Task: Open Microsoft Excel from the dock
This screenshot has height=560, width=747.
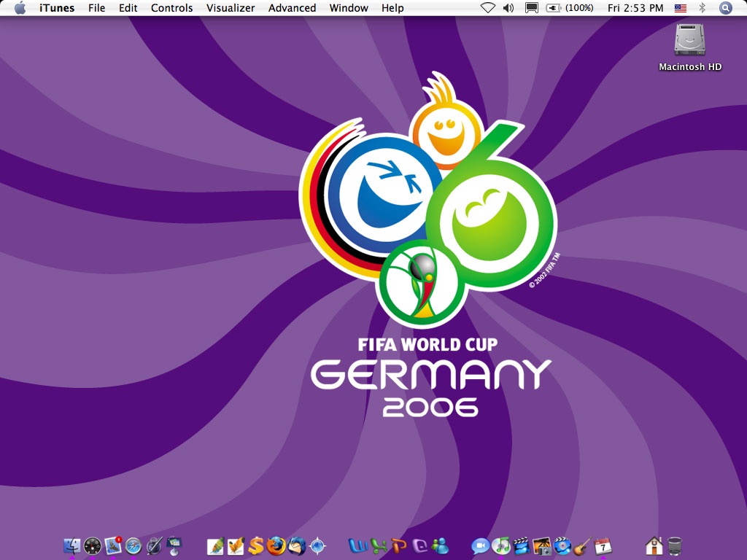Action: pos(379,545)
